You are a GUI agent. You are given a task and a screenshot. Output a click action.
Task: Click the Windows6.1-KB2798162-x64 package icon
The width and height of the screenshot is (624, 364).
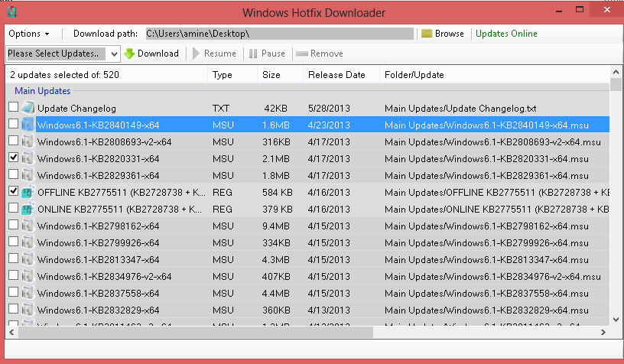coord(28,226)
